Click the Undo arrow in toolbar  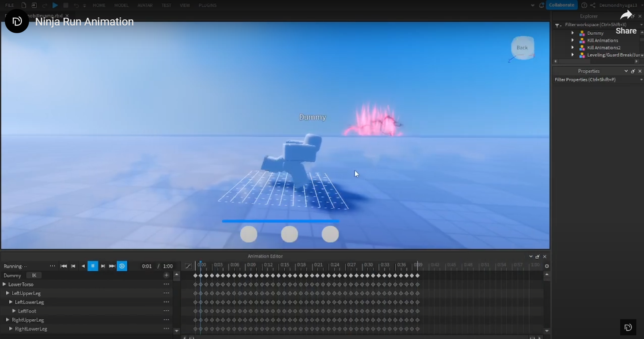76,5
